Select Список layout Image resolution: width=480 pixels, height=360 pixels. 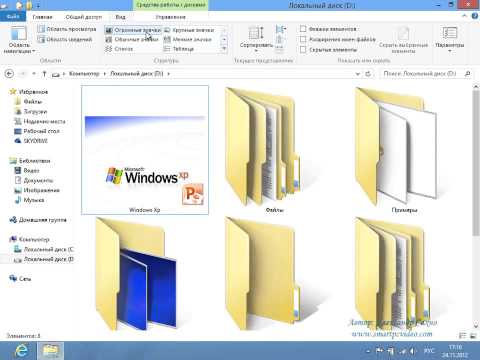pyautogui.click(x=119, y=49)
